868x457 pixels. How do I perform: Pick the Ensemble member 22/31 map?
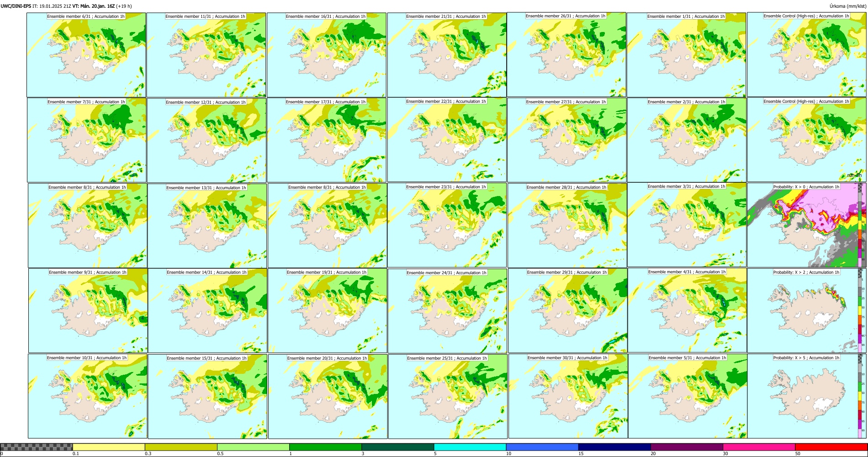[x=447, y=140]
